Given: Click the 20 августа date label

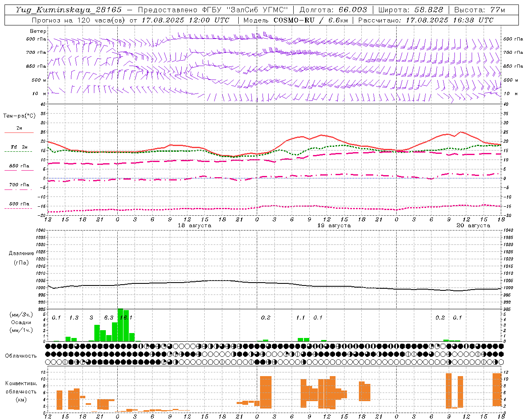Looking at the screenshot, I should coord(473,226).
